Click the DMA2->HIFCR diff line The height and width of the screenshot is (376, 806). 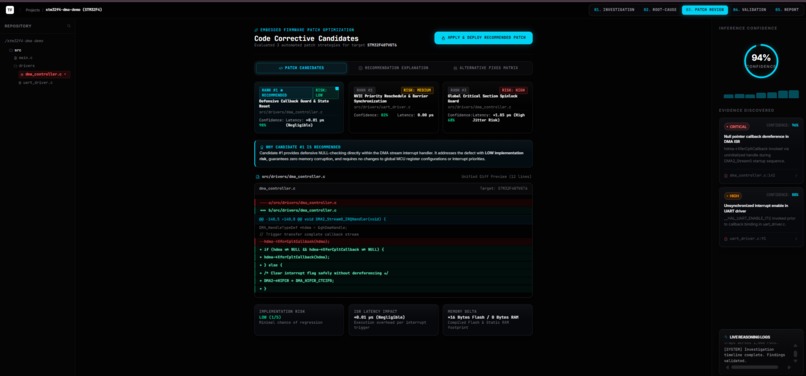coord(393,281)
